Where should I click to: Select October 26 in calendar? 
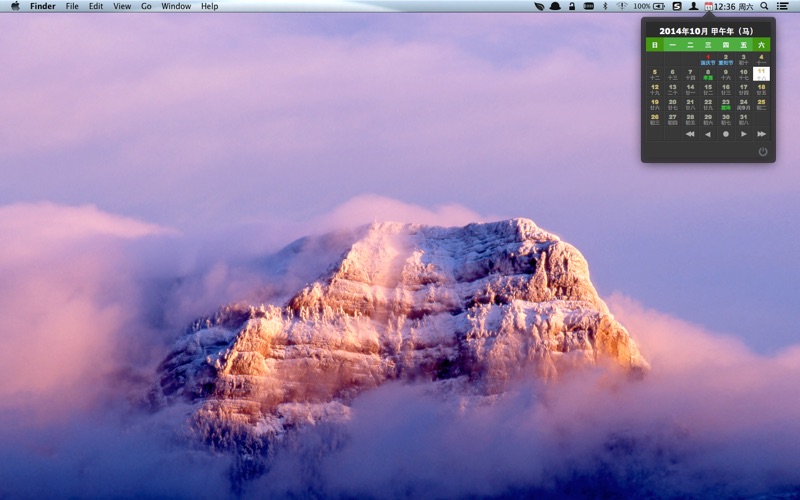tap(655, 119)
